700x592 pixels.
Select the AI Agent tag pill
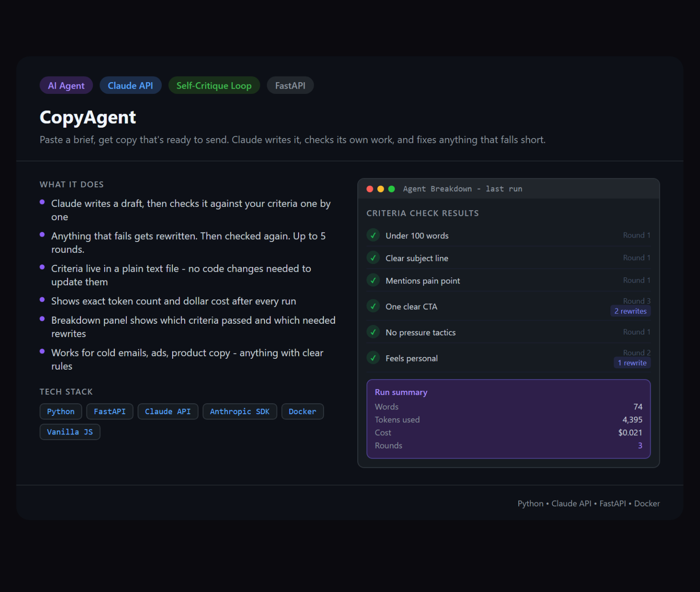[x=66, y=86]
